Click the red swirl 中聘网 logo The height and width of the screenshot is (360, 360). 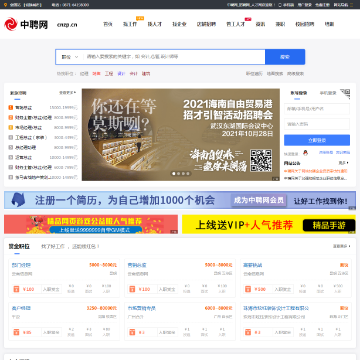pyautogui.click(x=26, y=24)
